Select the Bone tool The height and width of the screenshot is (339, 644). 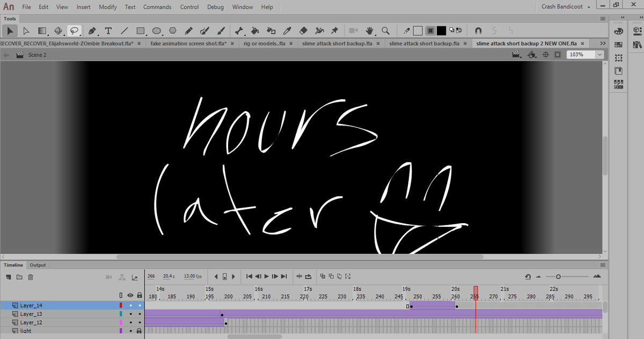pos(240,31)
